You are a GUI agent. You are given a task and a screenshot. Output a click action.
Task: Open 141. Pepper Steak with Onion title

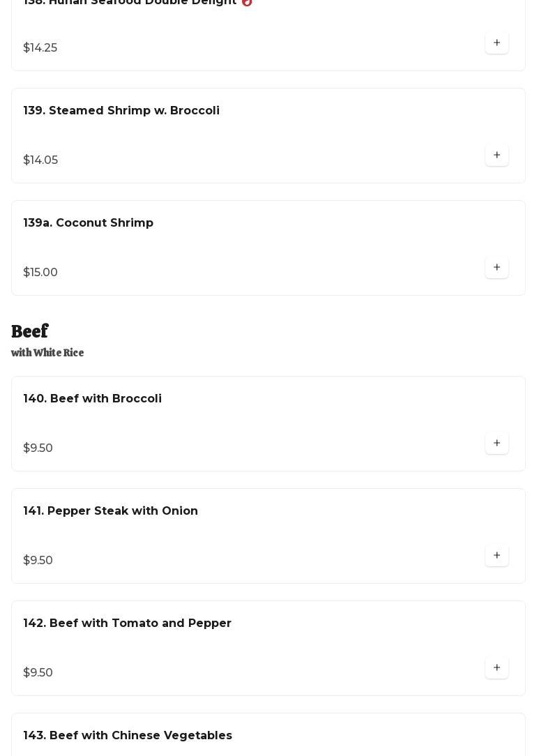(x=110, y=511)
